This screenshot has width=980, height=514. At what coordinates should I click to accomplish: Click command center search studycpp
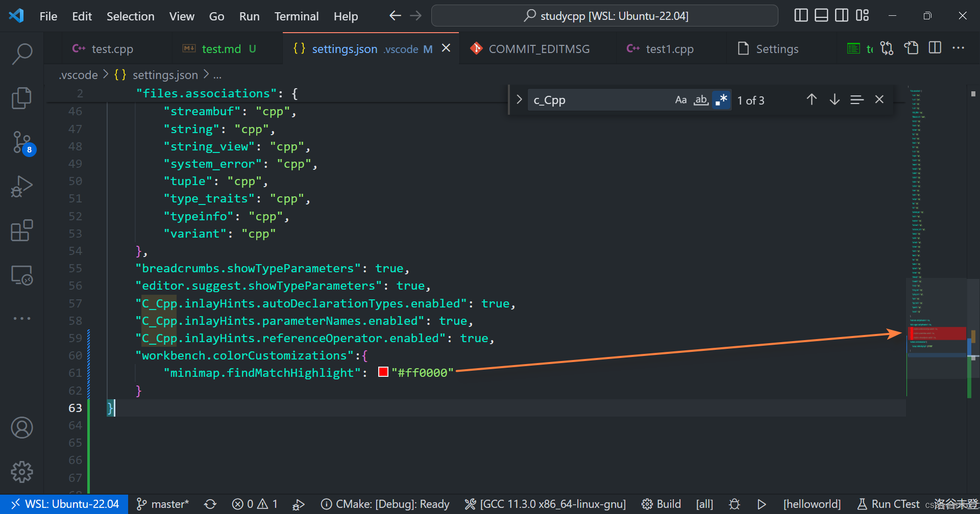605,16
